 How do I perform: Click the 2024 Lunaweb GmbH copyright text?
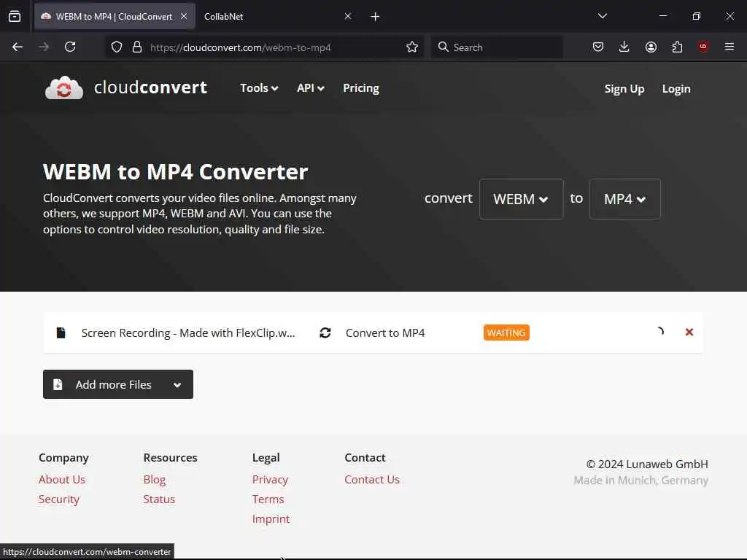(647, 464)
